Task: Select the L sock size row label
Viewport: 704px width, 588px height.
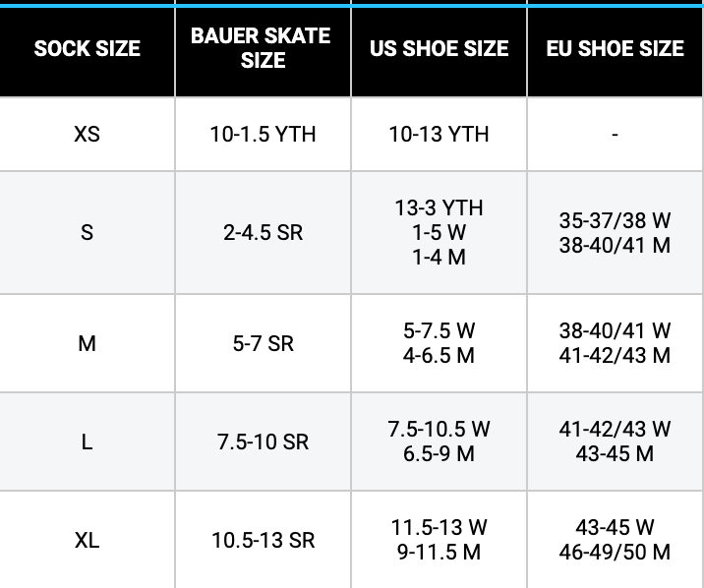Action: coord(88,441)
